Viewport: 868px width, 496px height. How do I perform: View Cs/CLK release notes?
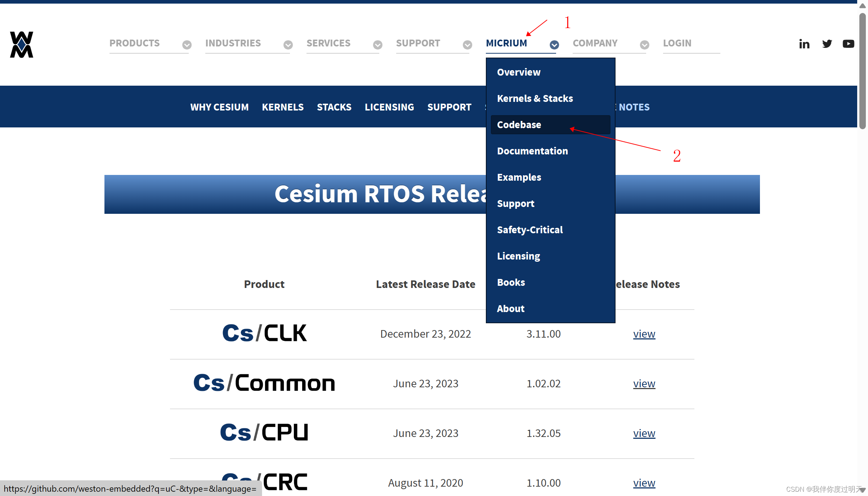point(644,334)
